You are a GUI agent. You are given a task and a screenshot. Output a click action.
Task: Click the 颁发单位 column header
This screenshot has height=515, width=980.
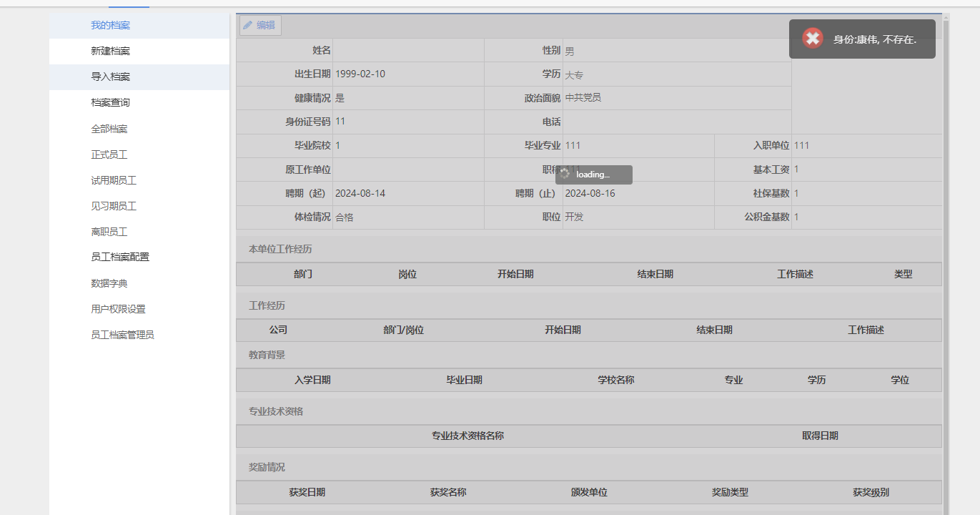(x=589, y=492)
